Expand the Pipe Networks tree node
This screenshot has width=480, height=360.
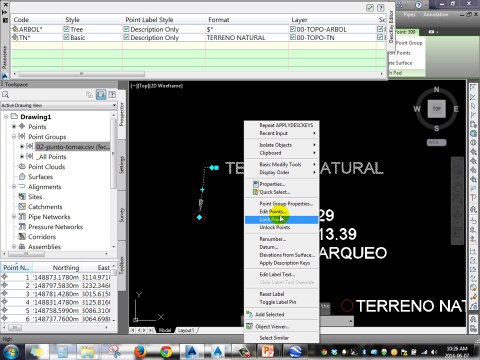(x=14, y=217)
